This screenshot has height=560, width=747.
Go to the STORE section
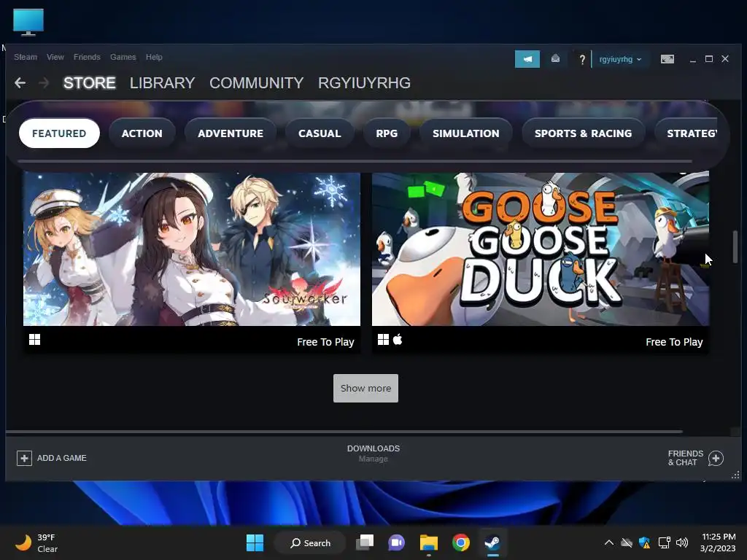tap(90, 83)
